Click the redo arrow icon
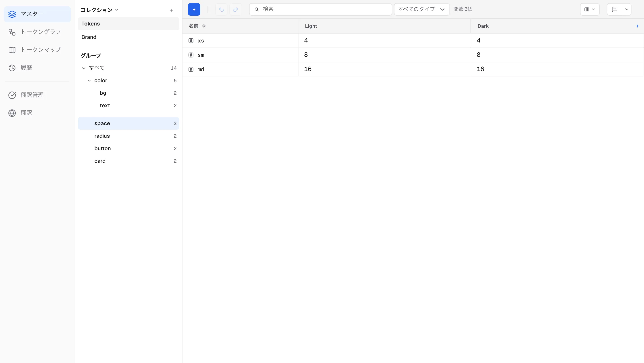The width and height of the screenshot is (644, 363). 235,9
